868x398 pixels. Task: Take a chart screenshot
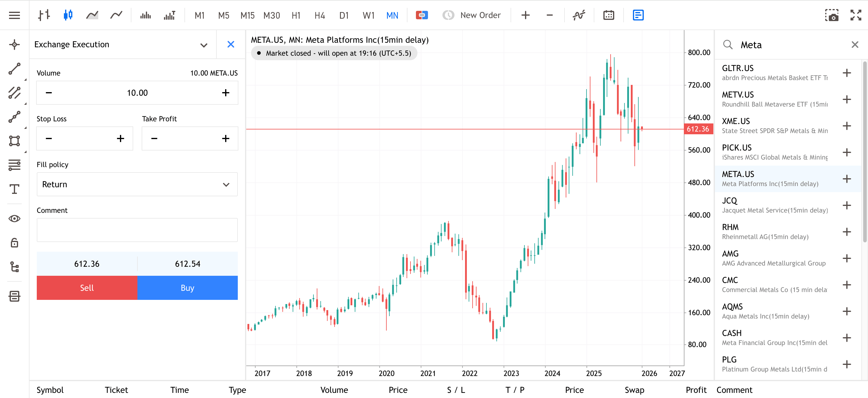[x=832, y=15]
